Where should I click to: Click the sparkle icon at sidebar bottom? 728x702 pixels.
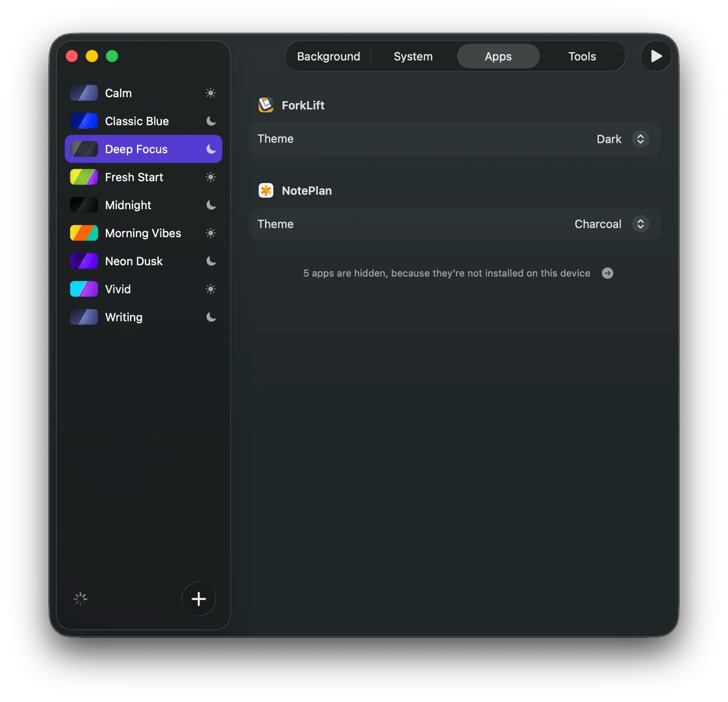(x=80, y=599)
